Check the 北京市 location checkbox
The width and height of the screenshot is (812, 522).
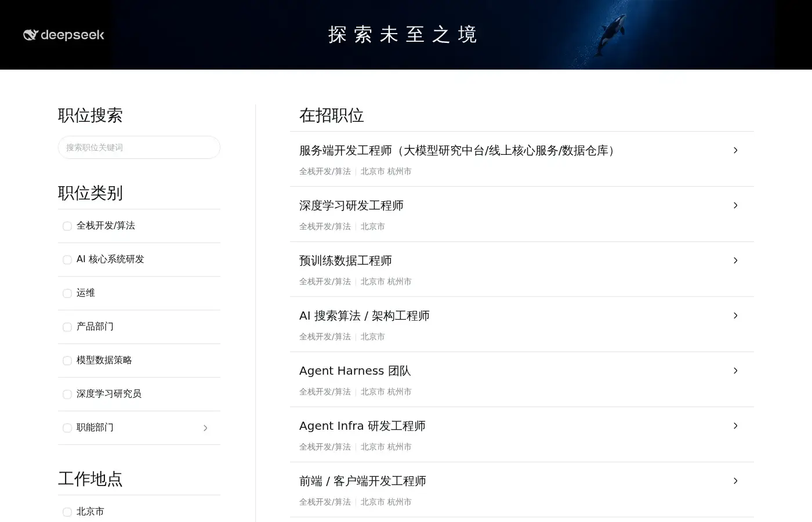click(x=67, y=512)
